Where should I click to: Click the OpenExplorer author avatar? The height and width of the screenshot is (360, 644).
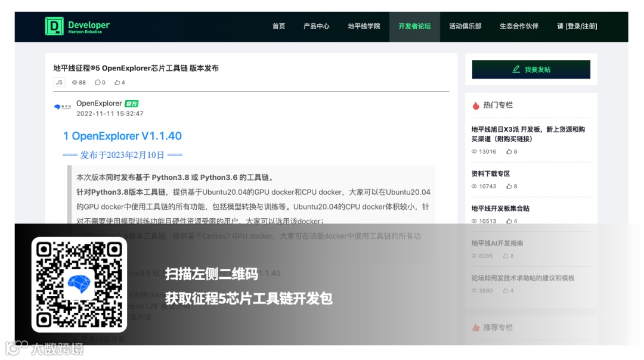63,107
